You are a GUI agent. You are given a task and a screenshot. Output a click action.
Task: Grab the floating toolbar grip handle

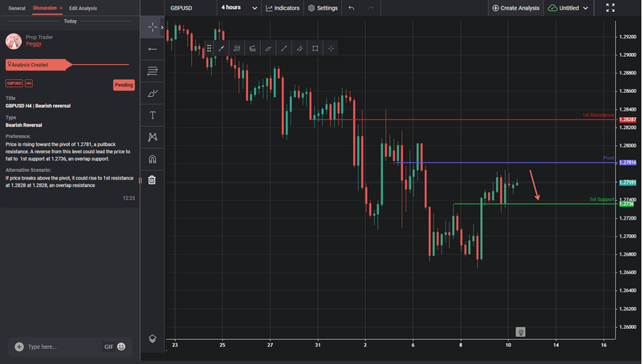click(210, 48)
